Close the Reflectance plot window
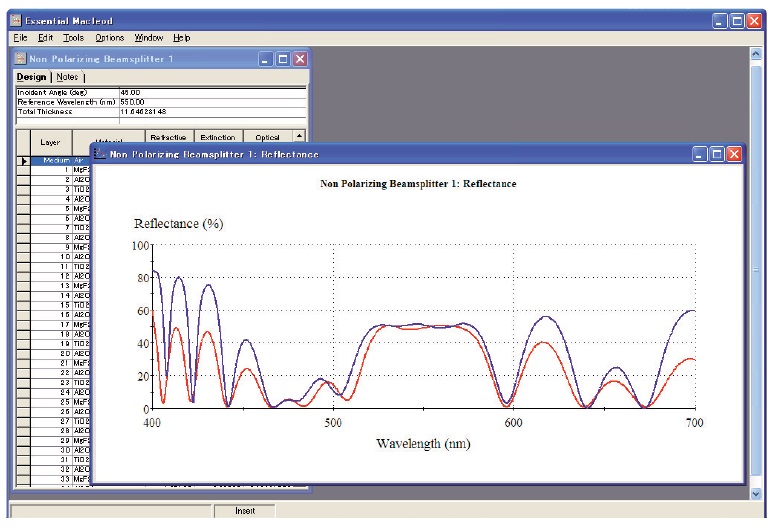Image resolution: width=780 pixels, height=530 pixels. tap(734, 154)
